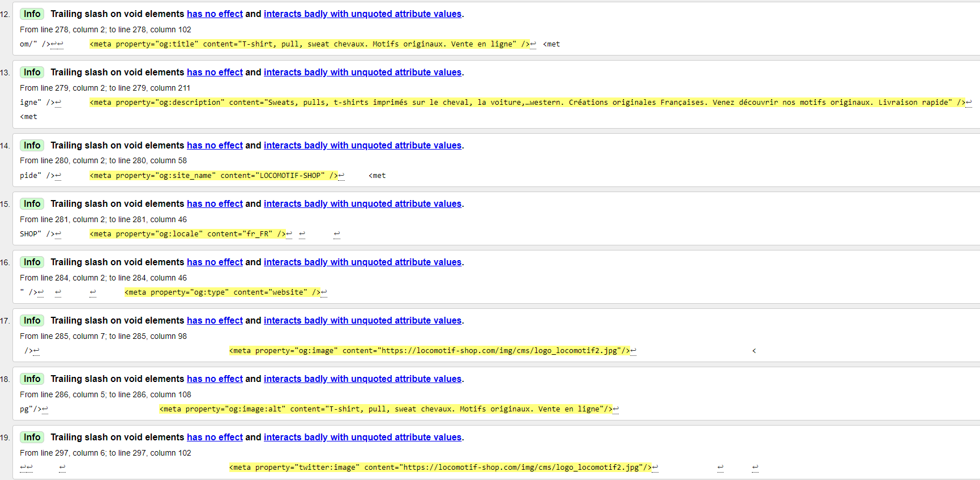The height and width of the screenshot is (480, 980).
Task: Select highlighted og:title meta code extract
Action: tap(310, 44)
